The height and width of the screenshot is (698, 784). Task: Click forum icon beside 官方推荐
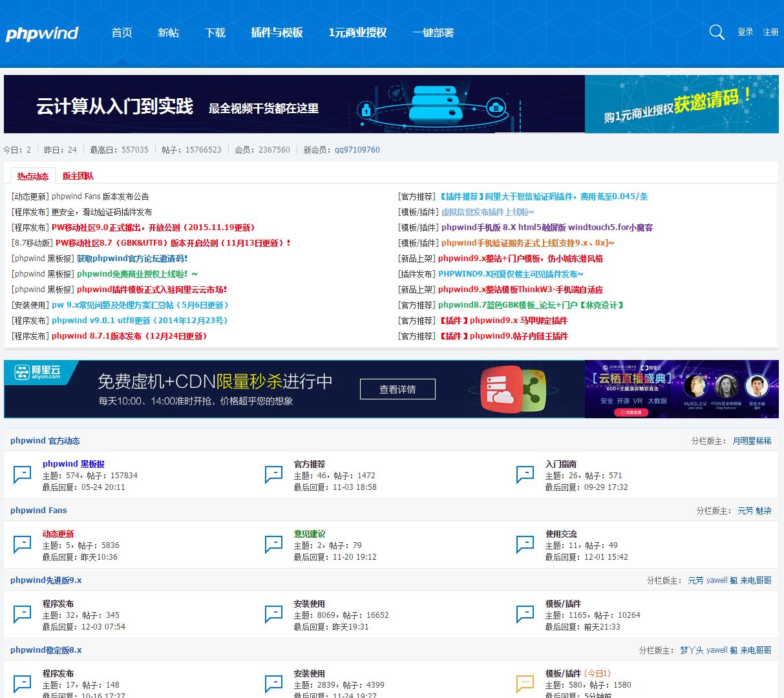pyautogui.click(x=274, y=475)
